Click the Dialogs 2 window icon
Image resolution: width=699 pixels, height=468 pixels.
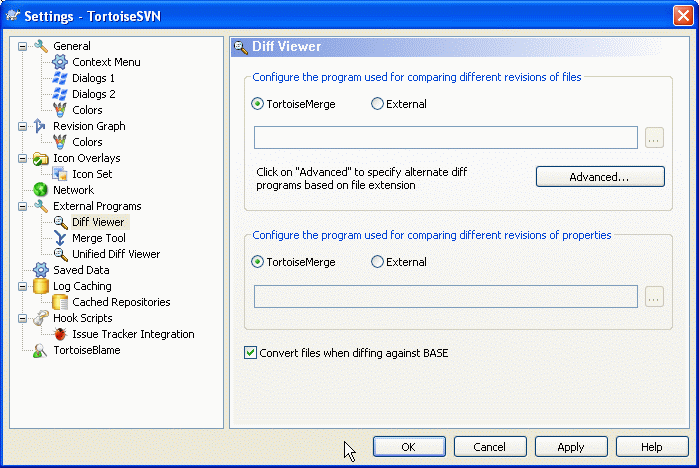[x=60, y=94]
